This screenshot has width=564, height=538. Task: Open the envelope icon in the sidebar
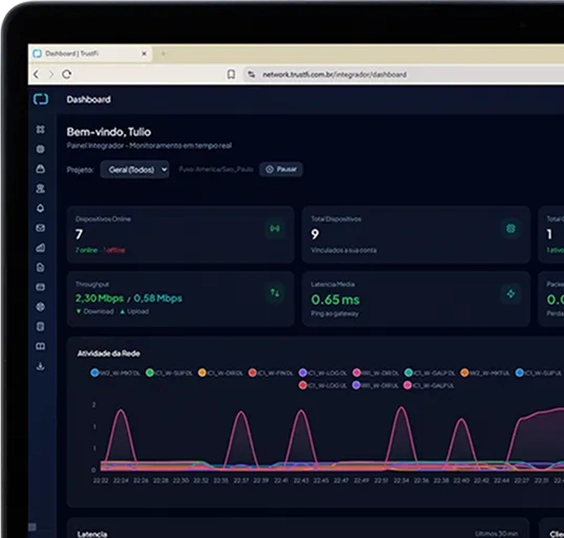tap(41, 228)
